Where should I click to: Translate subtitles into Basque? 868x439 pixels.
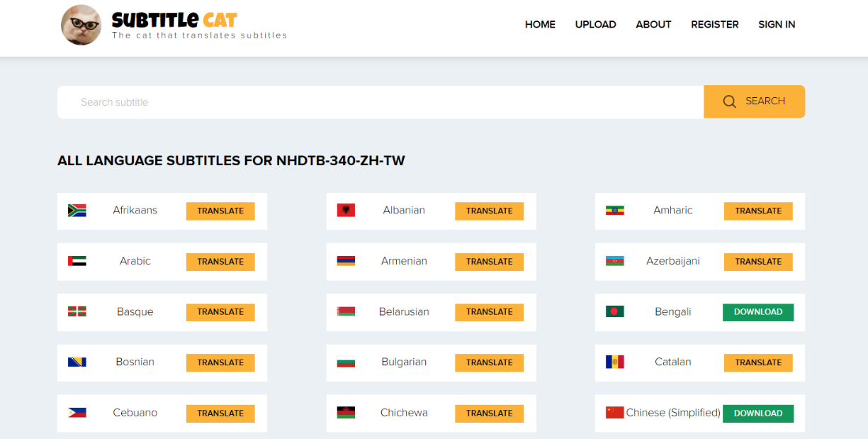(220, 312)
